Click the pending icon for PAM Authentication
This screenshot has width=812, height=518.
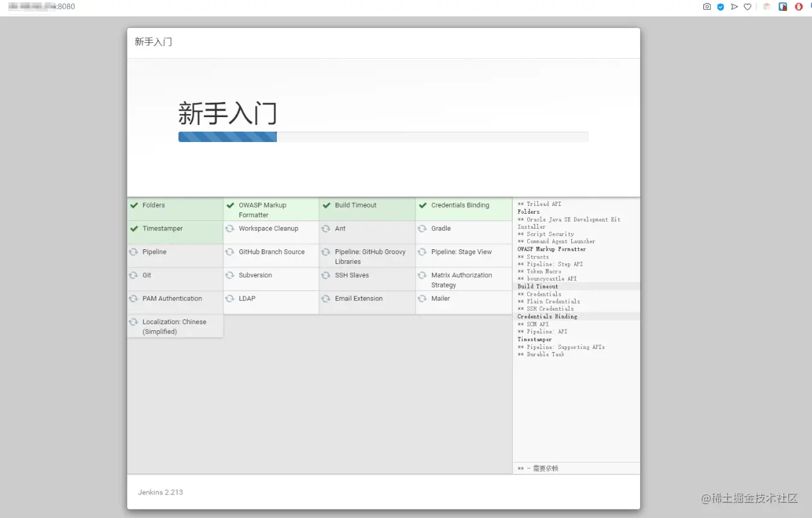(133, 299)
